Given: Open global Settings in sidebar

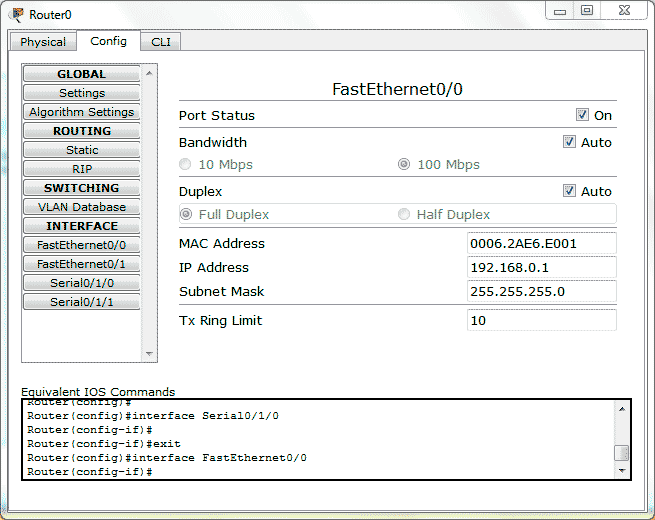Looking at the screenshot, I should coord(82,93).
